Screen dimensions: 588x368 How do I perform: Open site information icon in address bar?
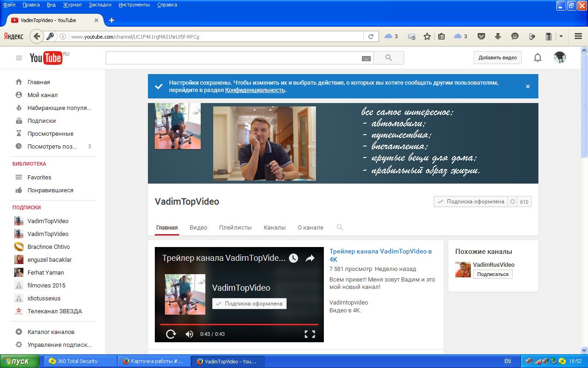point(63,36)
